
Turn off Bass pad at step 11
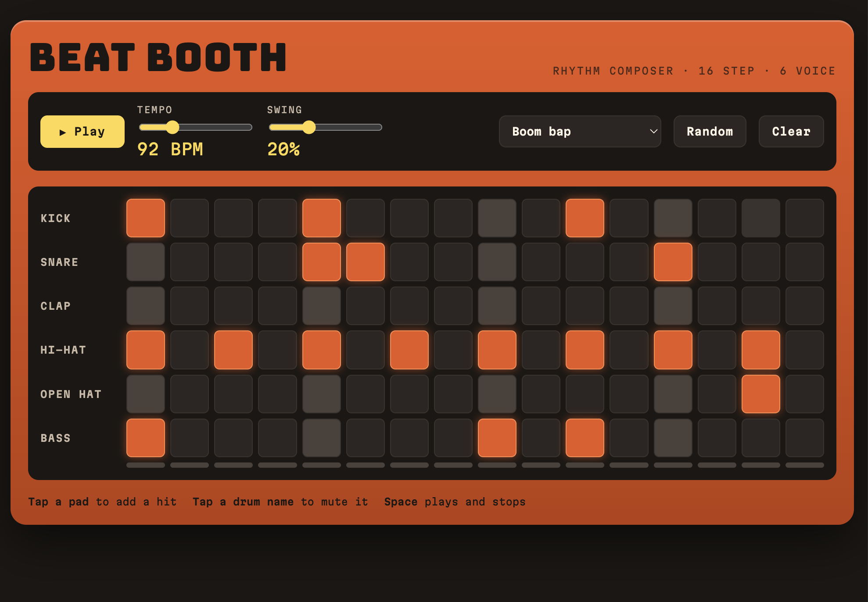click(x=585, y=438)
